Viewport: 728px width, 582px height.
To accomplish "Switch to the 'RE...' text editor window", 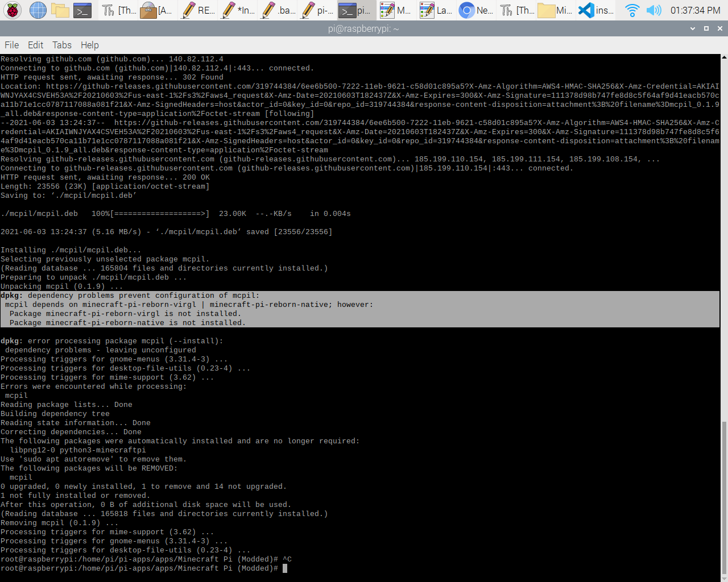I will (x=198, y=10).
